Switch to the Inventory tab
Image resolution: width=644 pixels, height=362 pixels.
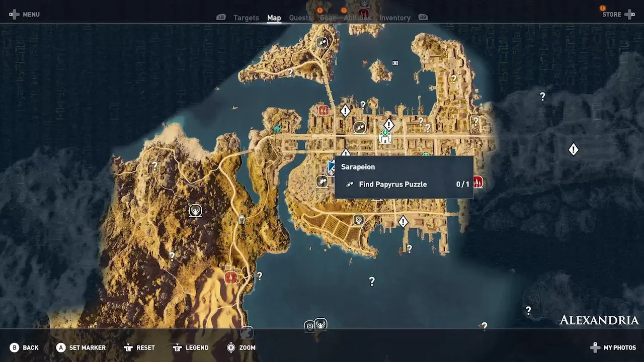point(395,18)
